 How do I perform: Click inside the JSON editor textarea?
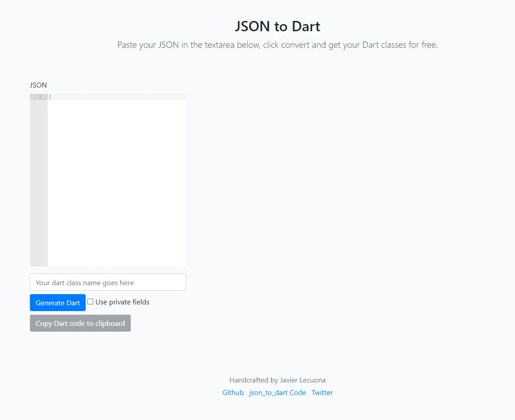click(x=116, y=179)
